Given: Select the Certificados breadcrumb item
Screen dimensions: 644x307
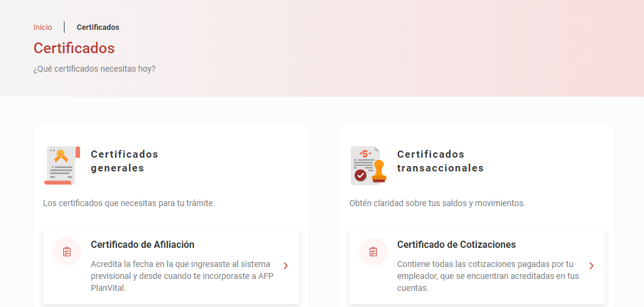Looking at the screenshot, I should pos(98,27).
